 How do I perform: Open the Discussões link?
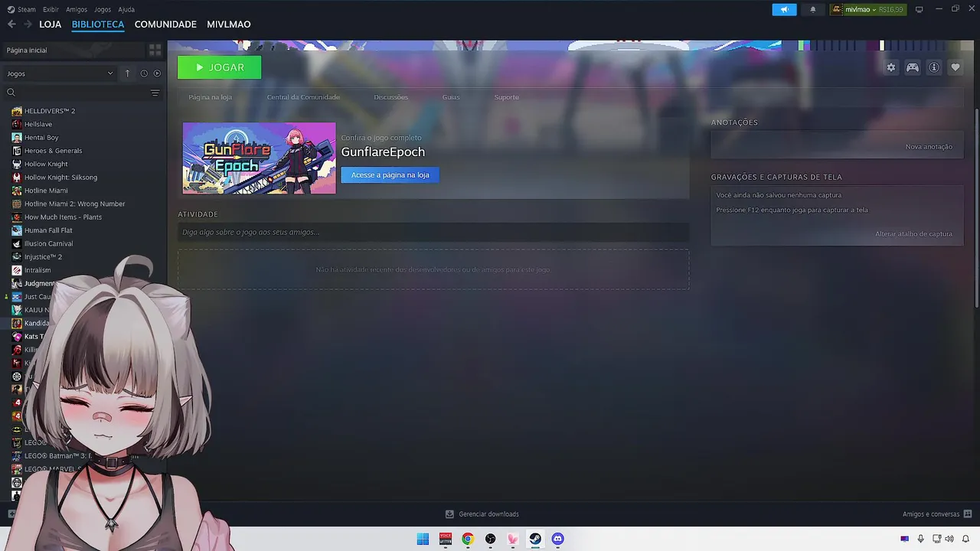click(391, 97)
